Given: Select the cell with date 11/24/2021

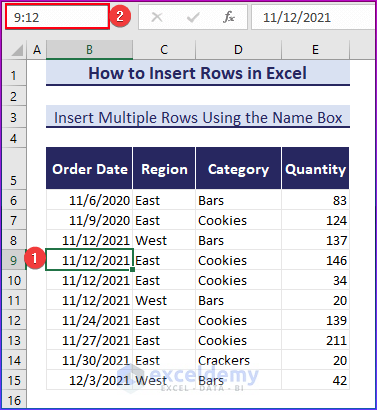Looking at the screenshot, I should [89, 320].
